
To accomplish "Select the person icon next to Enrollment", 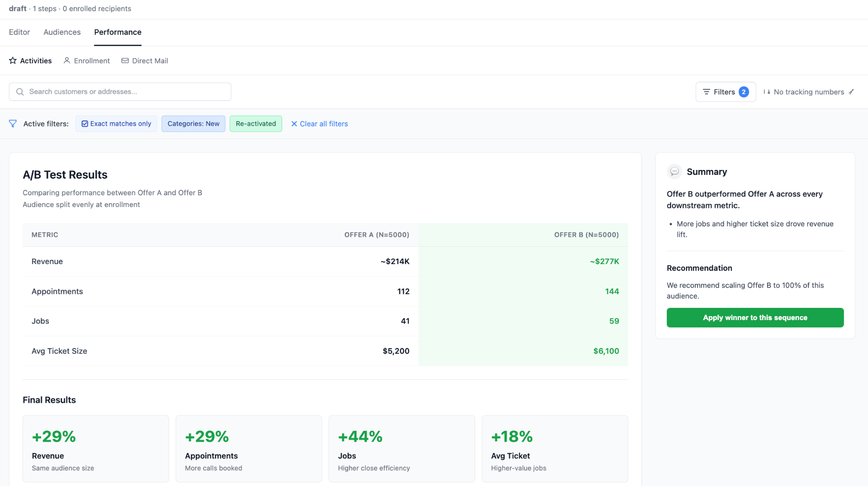I will point(67,61).
